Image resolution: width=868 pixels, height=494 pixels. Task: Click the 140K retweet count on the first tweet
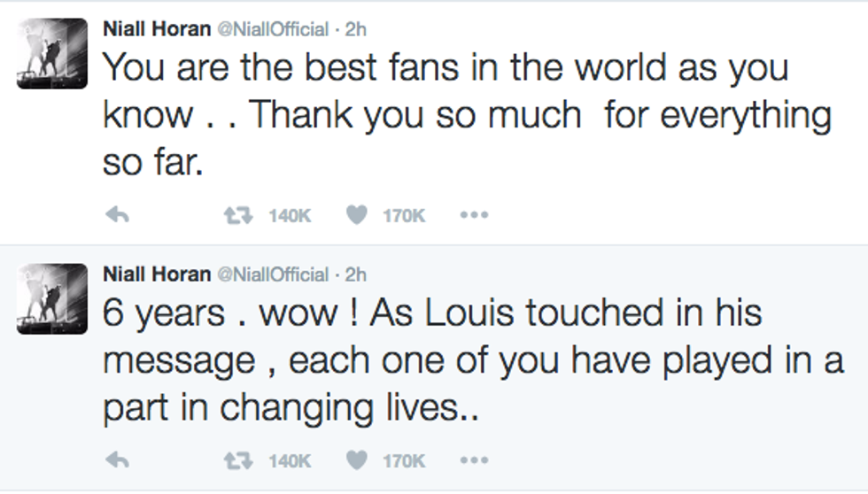291,215
